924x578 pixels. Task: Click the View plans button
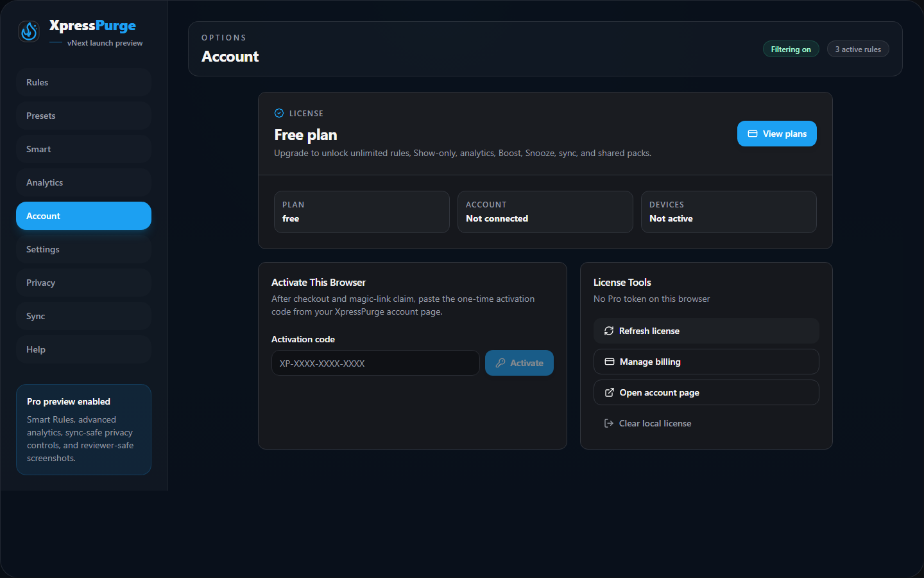point(776,134)
